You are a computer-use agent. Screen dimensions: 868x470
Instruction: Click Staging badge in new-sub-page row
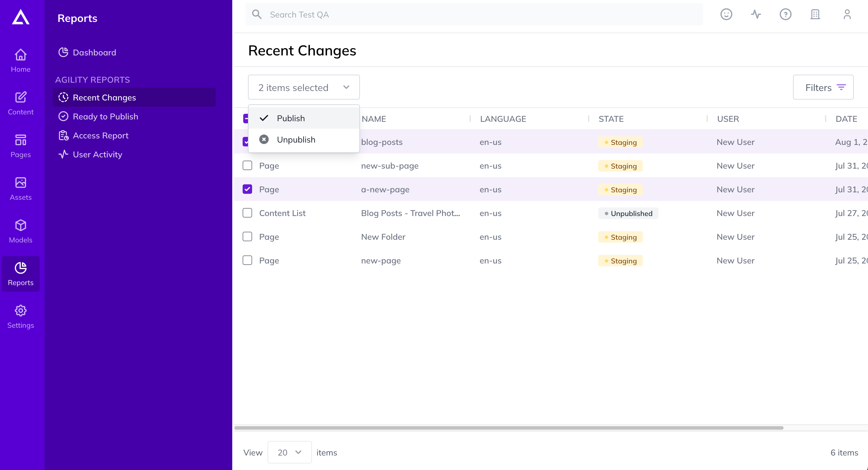point(620,166)
